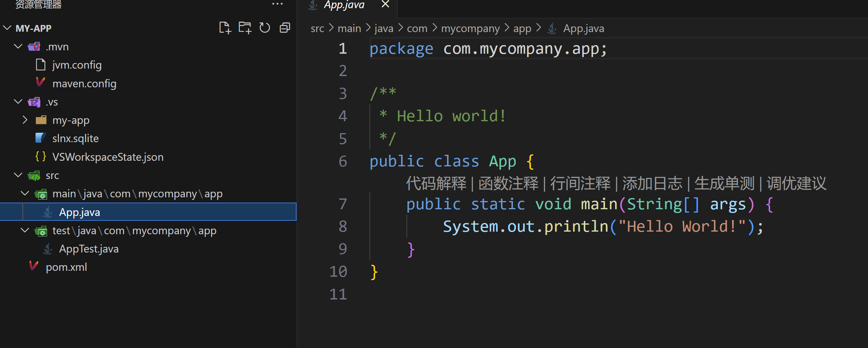Click com in the breadcrumb path
868x348 pixels.
tap(417, 28)
